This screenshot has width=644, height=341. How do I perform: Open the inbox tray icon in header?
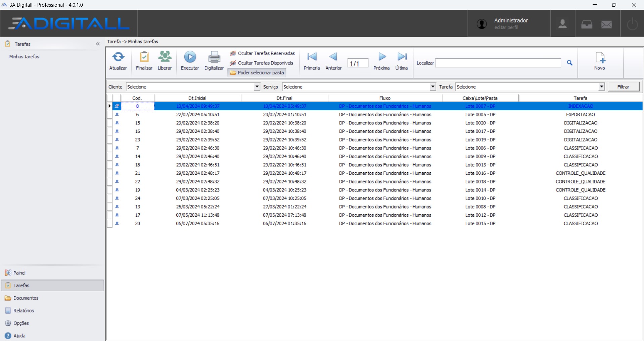[x=587, y=24]
